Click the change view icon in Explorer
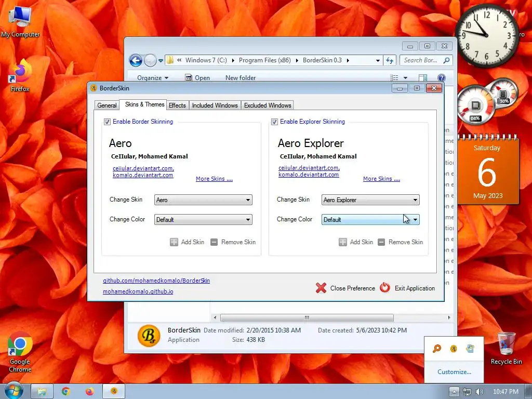532x399 pixels. (x=394, y=78)
